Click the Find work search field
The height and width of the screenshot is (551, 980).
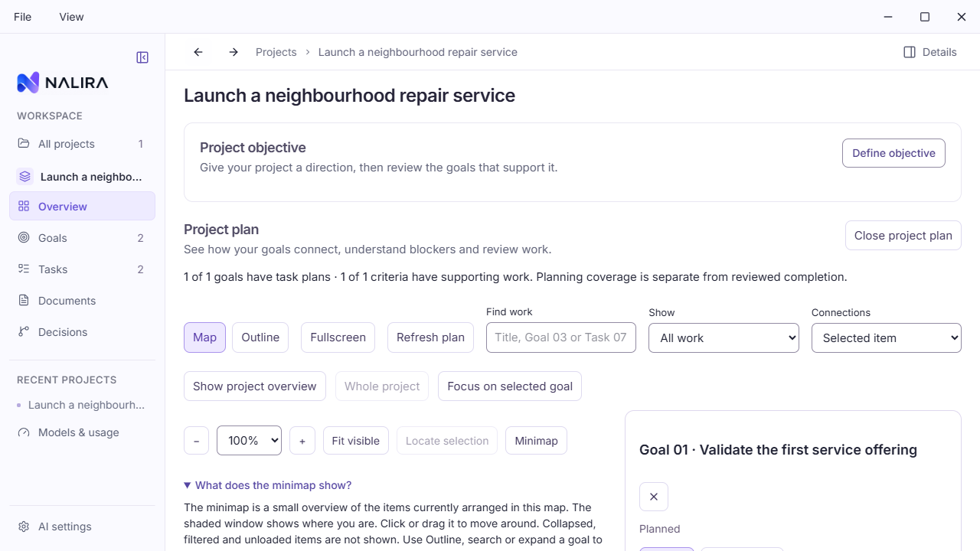pyautogui.click(x=561, y=337)
